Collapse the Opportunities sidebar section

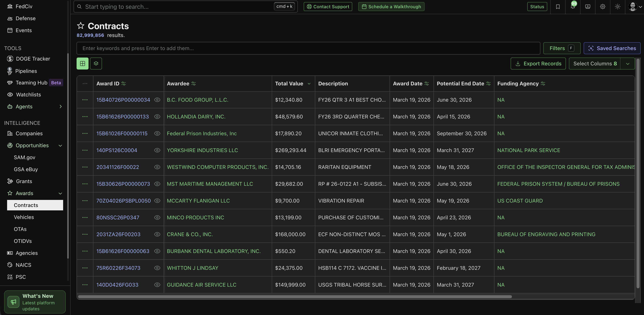pos(60,146)
